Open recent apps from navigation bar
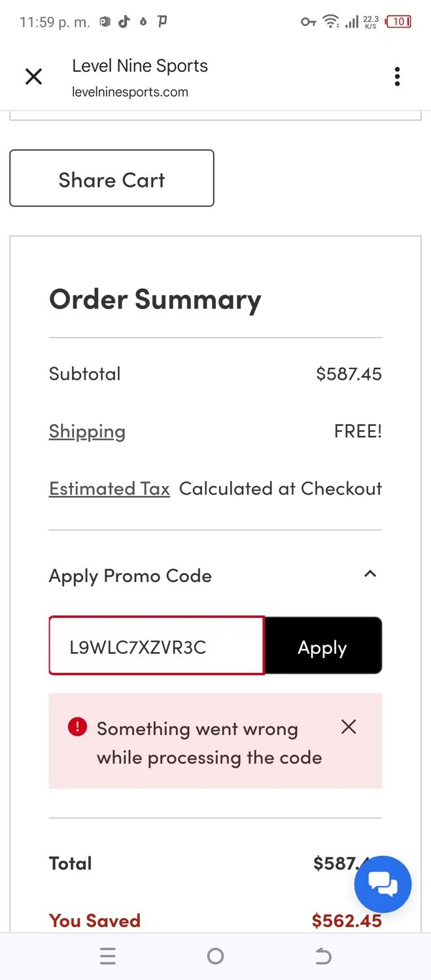Image resolution: width=431 pixels, height=980 pixels. pyautogui.click(x=108, y=956)
